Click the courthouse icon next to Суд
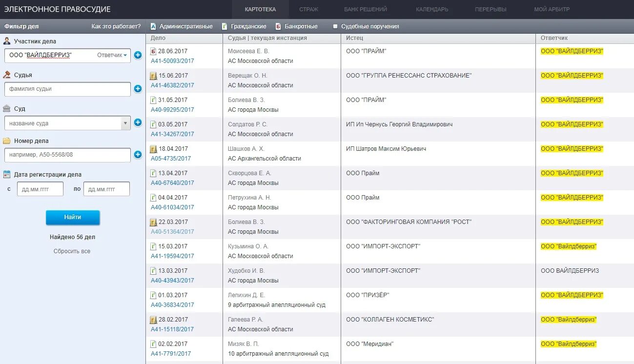The height and width of the screenshot is (364, 634). point(7,108)
